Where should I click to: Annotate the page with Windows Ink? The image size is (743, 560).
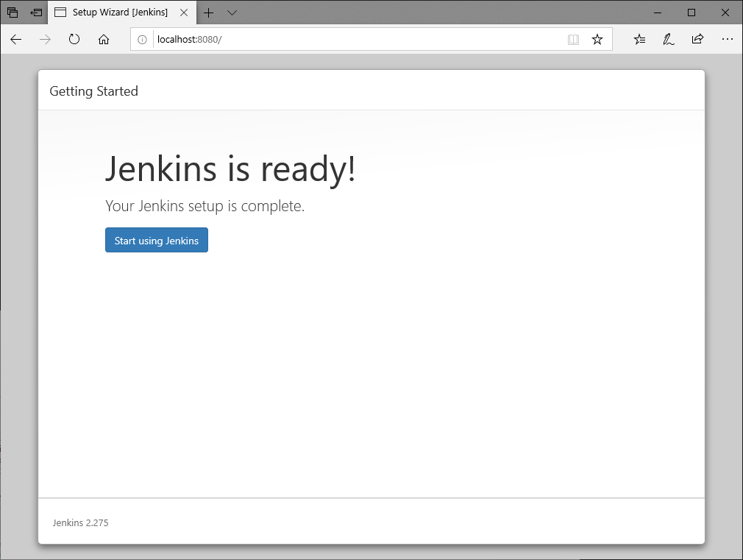coord(668,39)
